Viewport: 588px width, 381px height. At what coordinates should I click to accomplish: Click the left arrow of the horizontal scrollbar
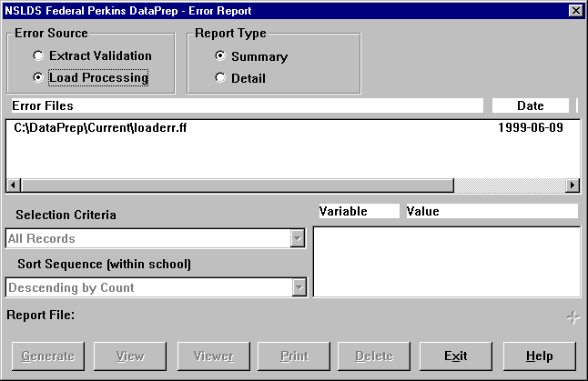click(14, 185)
